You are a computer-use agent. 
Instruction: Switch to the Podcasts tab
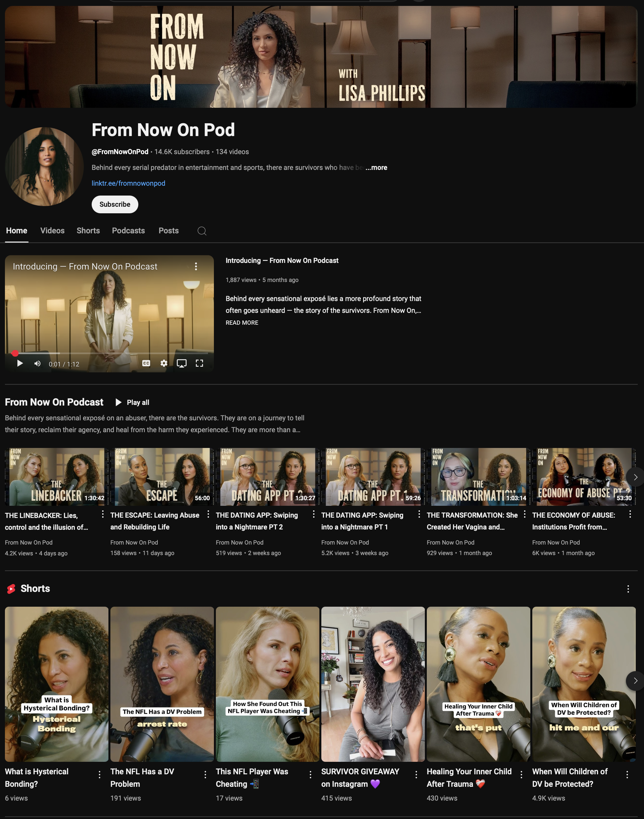(x=128, y=231)
